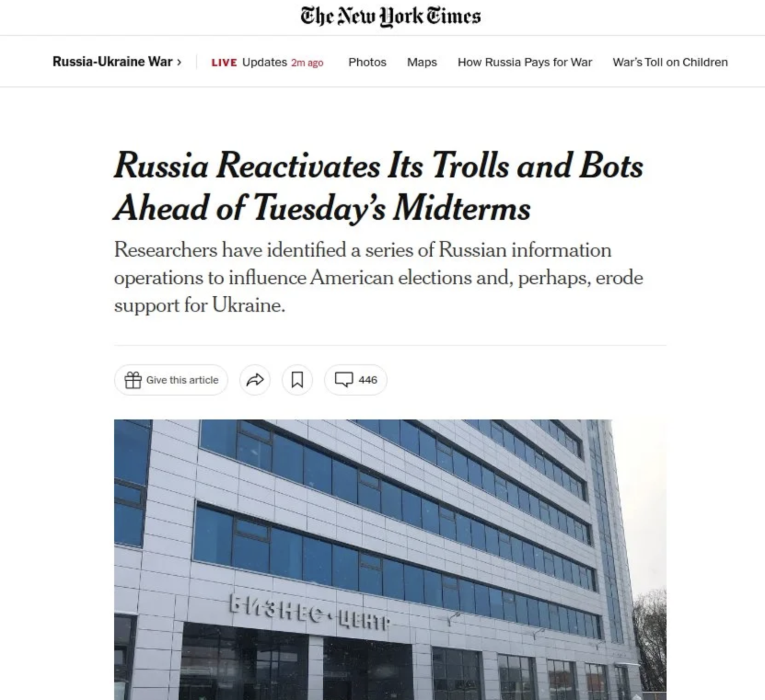Open the Maps tab

tap(422, 62)
